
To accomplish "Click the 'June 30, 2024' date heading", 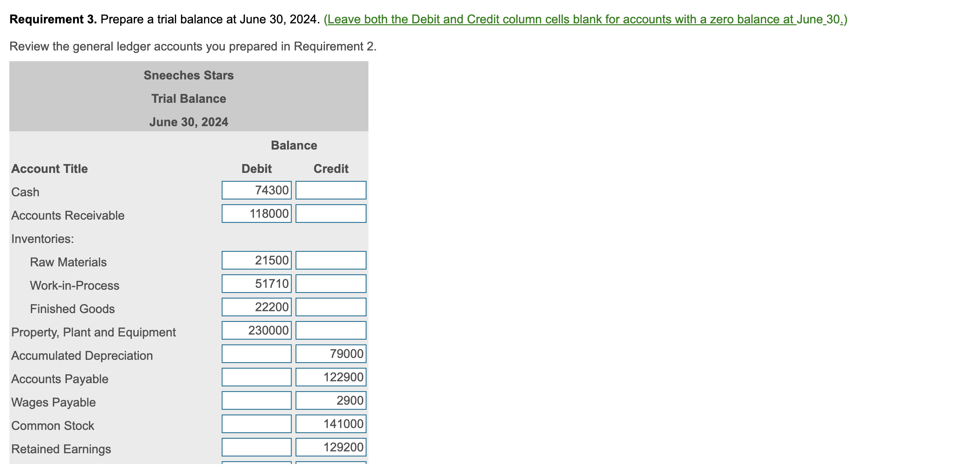I will tap(189, 122).
